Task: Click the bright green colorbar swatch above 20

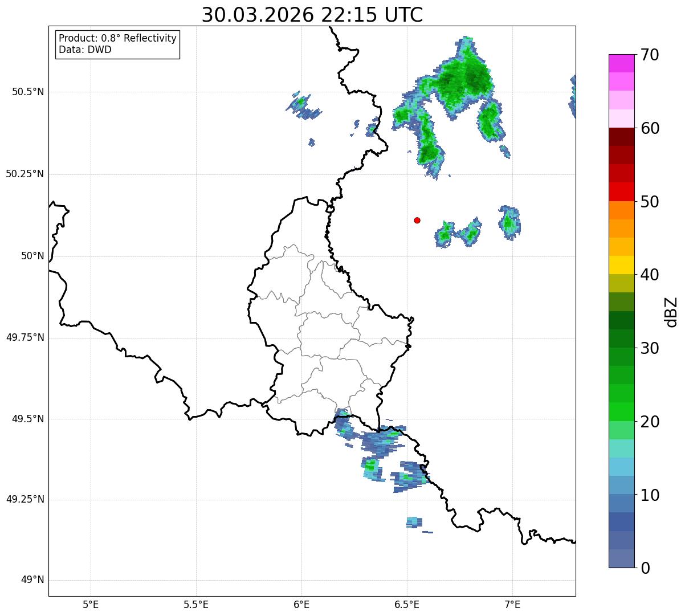Action: pyautogui.click(x=622, y=411)
